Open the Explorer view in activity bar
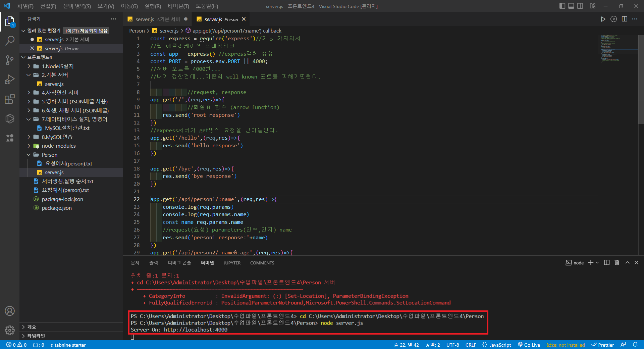644x349 pixels. point(10,22)
